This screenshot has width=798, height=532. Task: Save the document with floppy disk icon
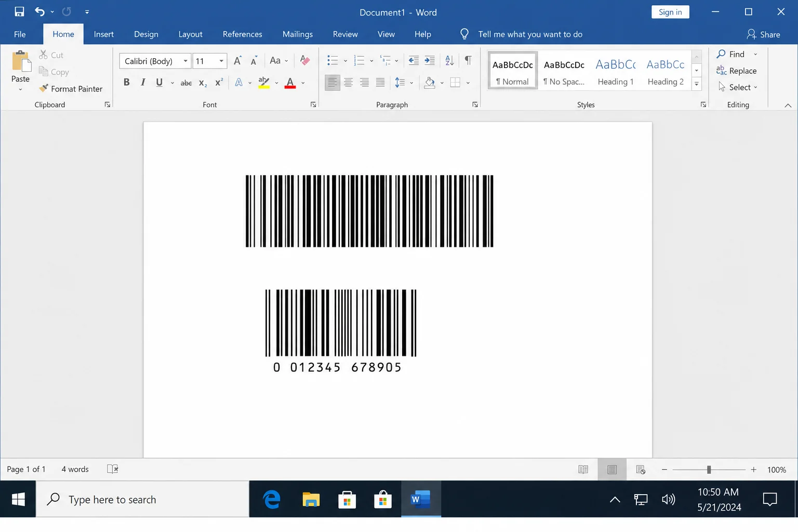(19, 11)
